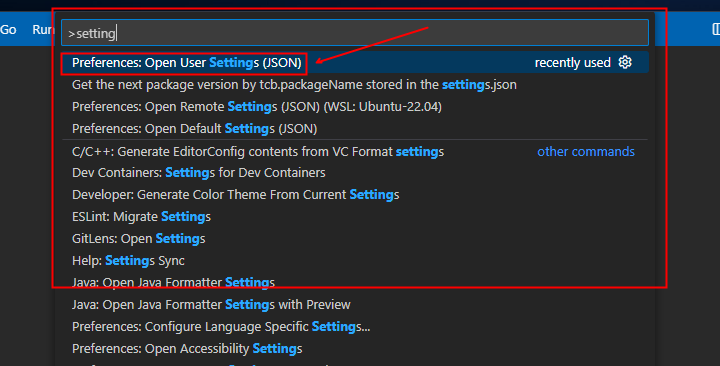The height and width of the screenshot is (366, 720).
Task: Open the Run menu in menu bar
Action: click(x=43, y=29)
